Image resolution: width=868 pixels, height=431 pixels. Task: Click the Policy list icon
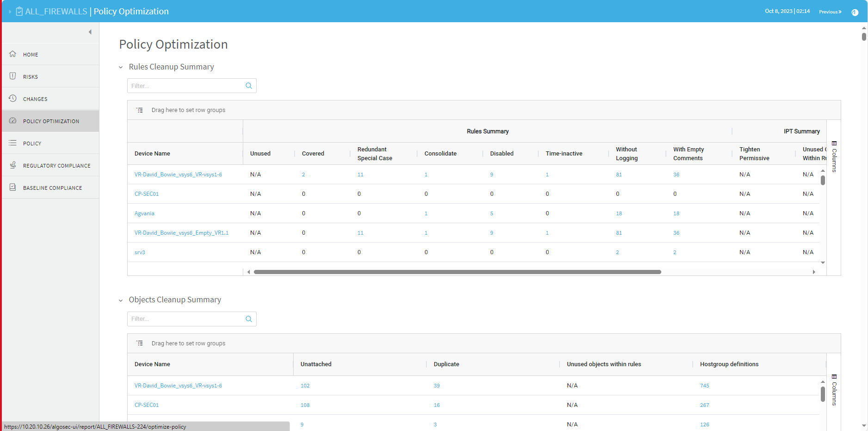(x=13, y=143)
